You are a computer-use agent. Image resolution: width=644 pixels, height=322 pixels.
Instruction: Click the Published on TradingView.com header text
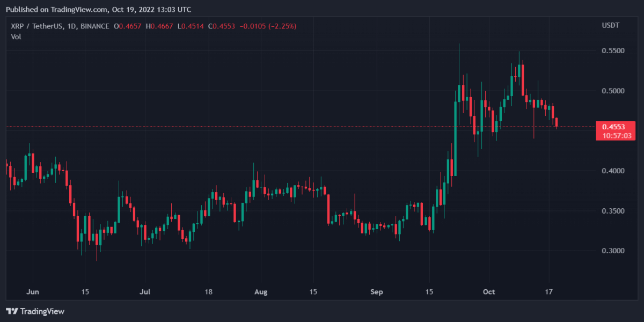point(98,9)
